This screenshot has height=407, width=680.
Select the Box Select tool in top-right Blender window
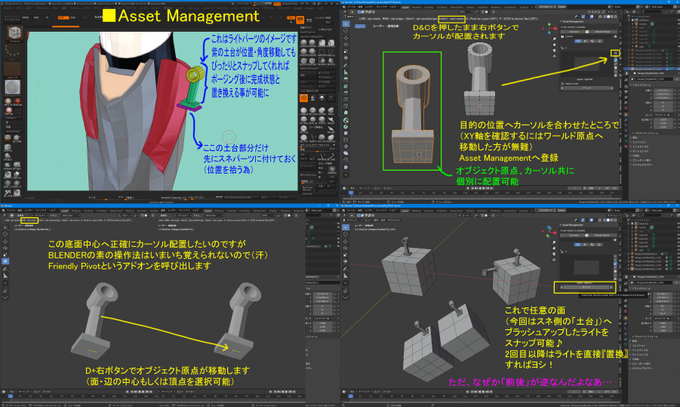tap(346, 23)
